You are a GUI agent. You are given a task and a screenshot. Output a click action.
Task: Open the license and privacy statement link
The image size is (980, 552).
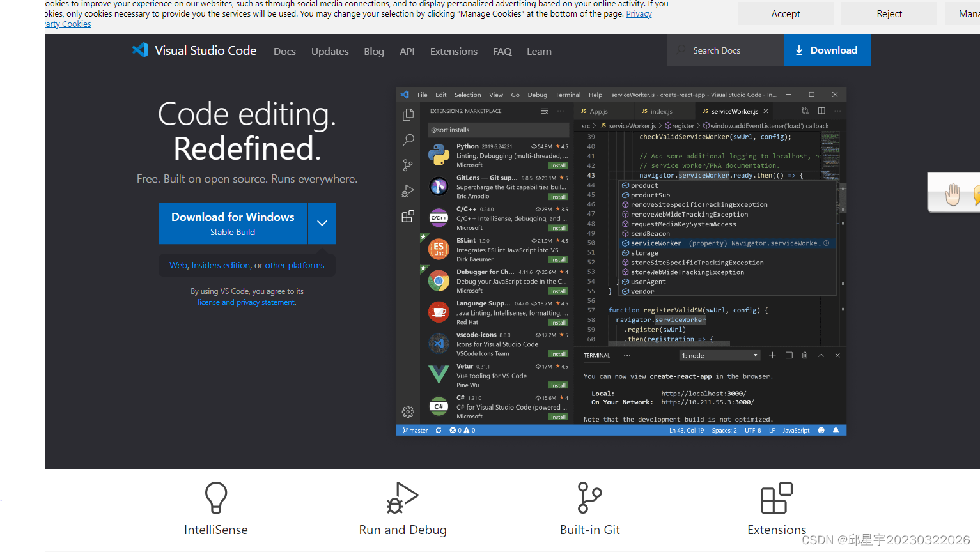click(247, 303)
